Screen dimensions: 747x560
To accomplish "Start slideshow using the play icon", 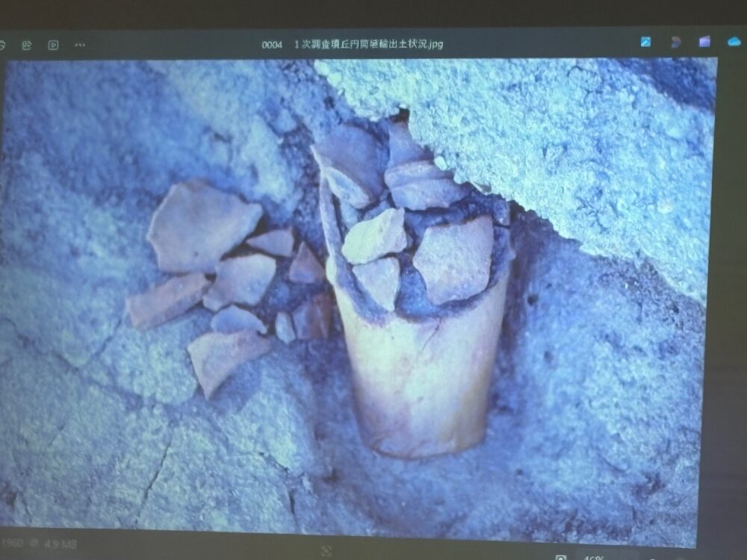I will click(x=53, y=46).
